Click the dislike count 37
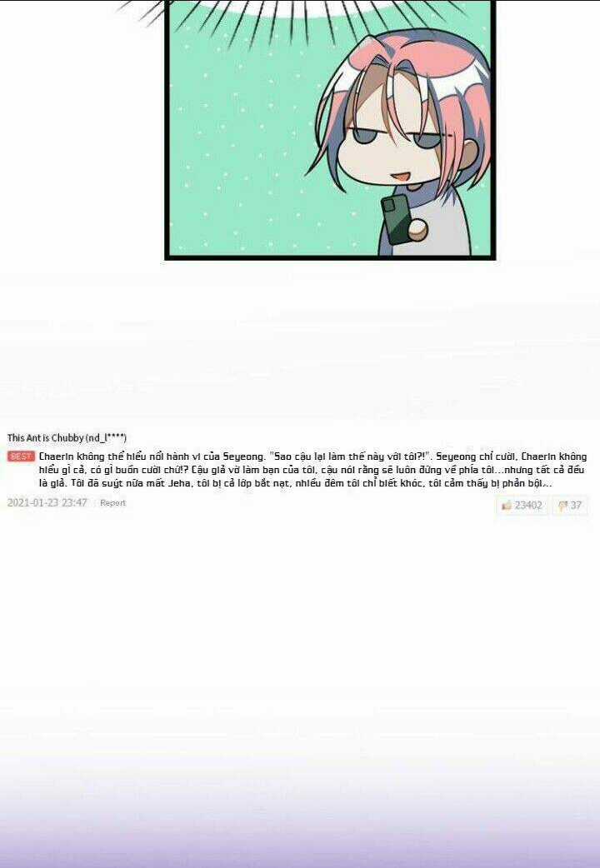Viewport: 600px width, 868px height. (576, 505)
